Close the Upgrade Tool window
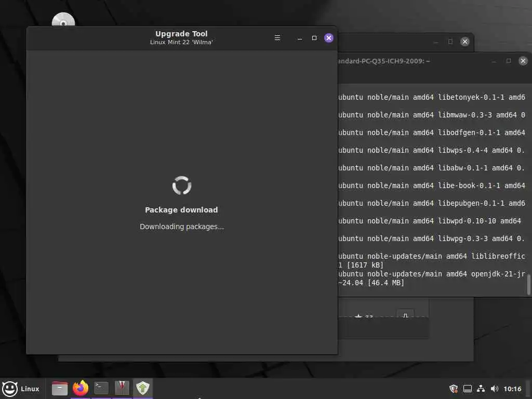Viewport: 532px width, 399px height. pyautogui.click(x=328, y=37)
